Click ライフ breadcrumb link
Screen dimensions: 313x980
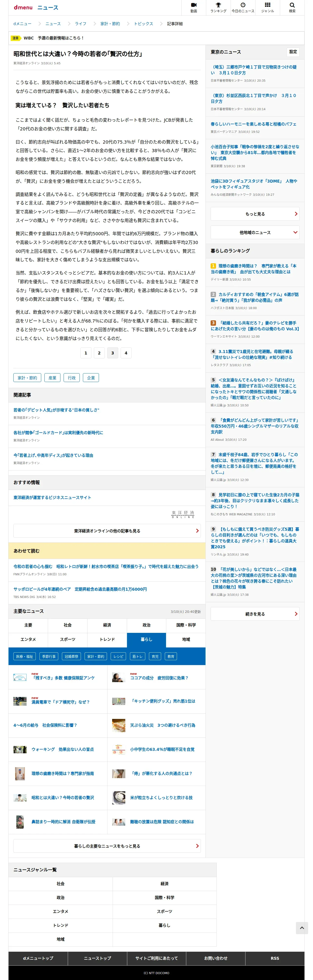tap(81, 24)
